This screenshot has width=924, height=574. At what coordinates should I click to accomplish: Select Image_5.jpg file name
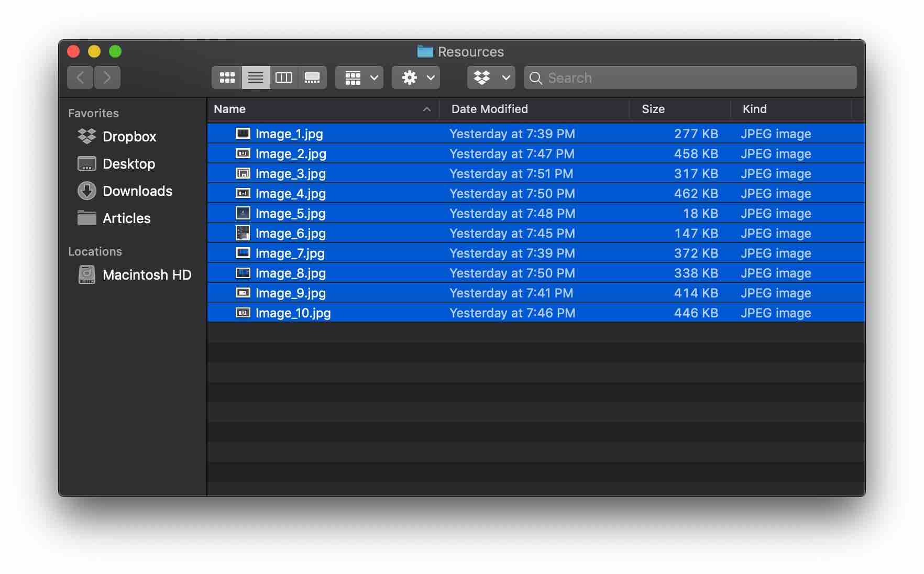(291, 213)
